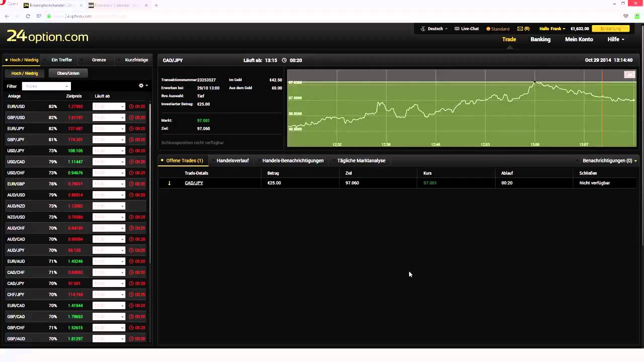Open the Grenze tab

pos(99,60)
